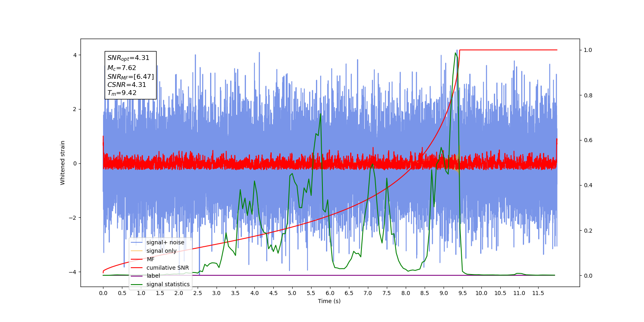Click the x-axis tick label 11.0
The image size is (644, 322).
pos(519,293)
